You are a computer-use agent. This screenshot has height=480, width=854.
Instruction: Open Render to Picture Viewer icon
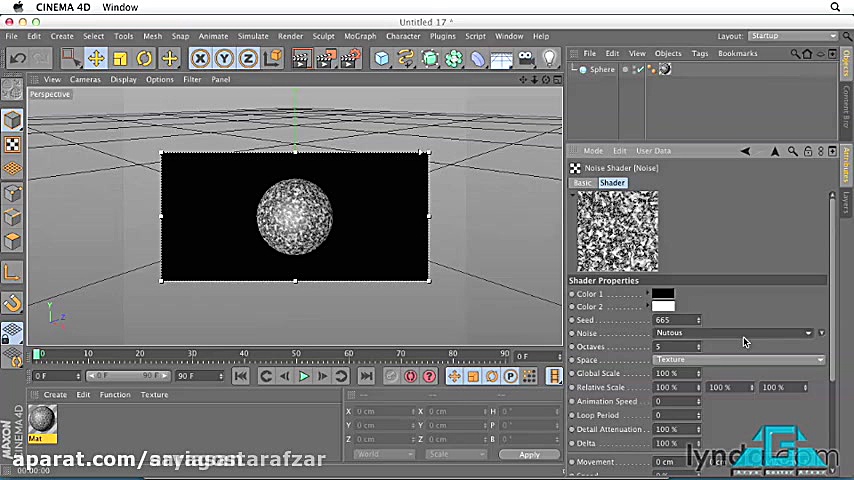point(327,59)
